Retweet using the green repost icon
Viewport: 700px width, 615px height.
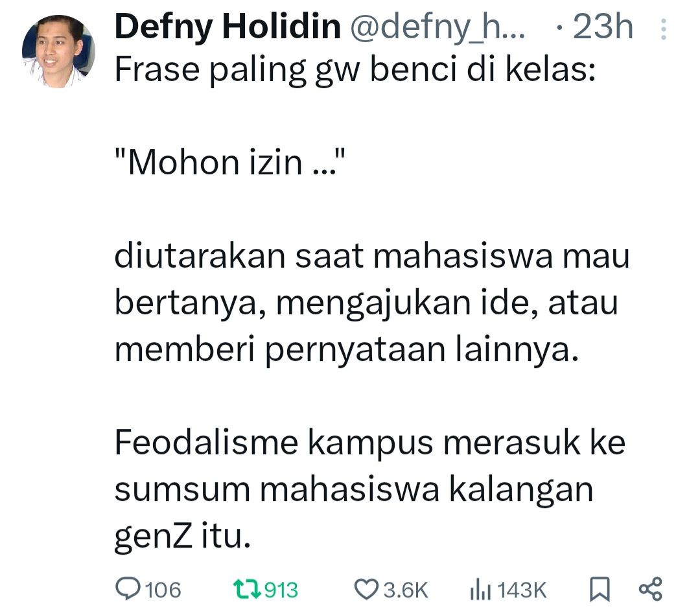point(247,589)
